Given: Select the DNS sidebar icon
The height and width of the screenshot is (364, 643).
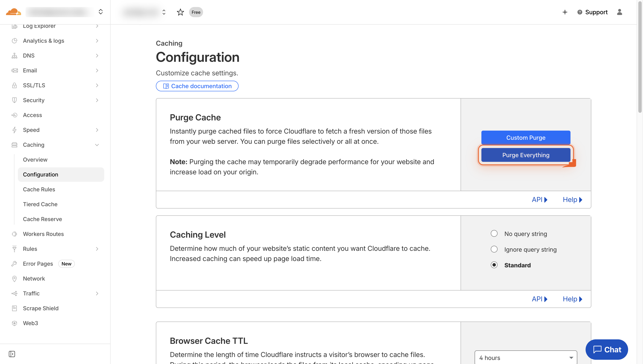Looking at the screenshot, I should tap(14, 55).
